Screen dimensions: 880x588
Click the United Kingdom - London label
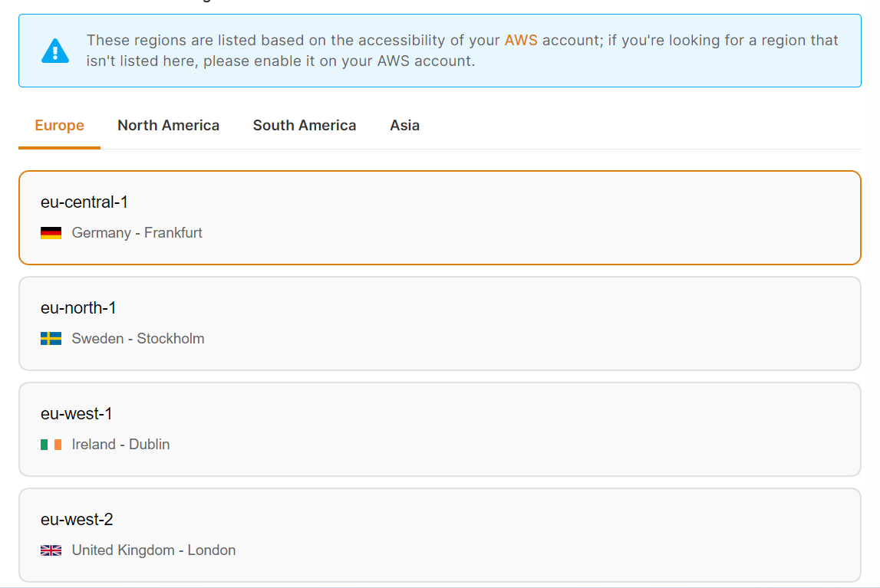[153, 550]
